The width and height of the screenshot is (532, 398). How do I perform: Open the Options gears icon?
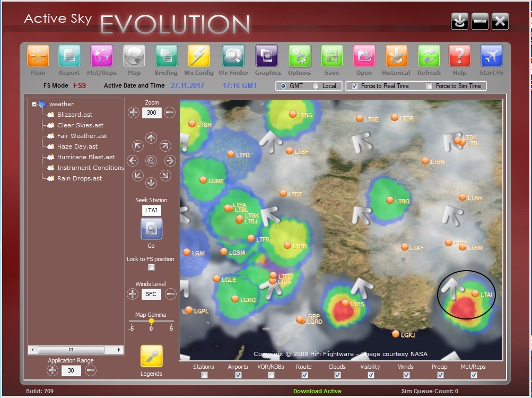[x=299, y=56]
